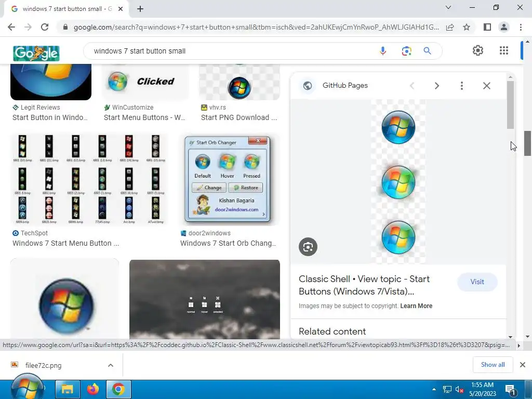Close the image preview panel
532x399 pixels.
click(486, 86)
